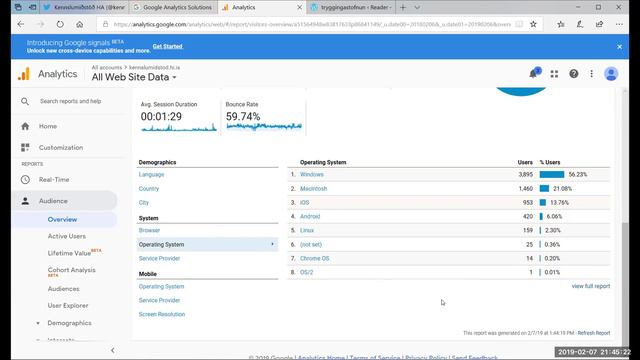Select Country dimension link

tap(149, 189)
